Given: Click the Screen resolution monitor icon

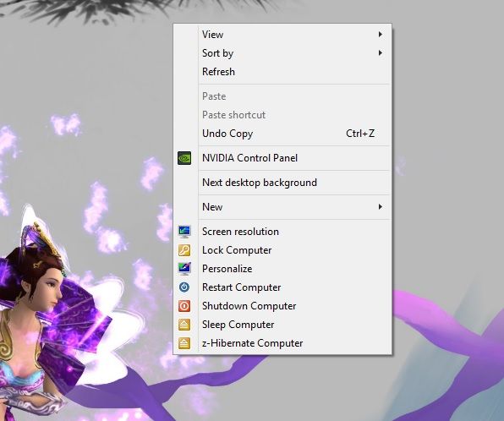Looking at the screenshot, I should [x=184, y=232].
